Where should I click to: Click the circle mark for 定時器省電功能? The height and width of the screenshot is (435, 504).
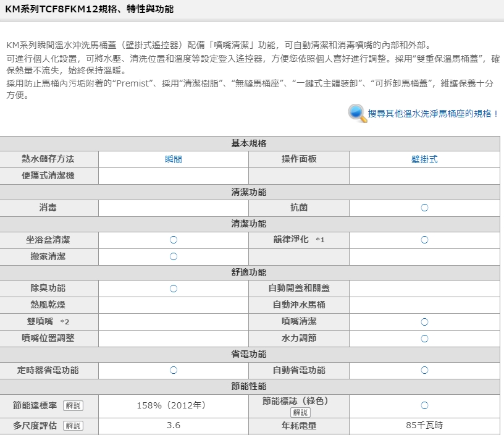(174, 370)
